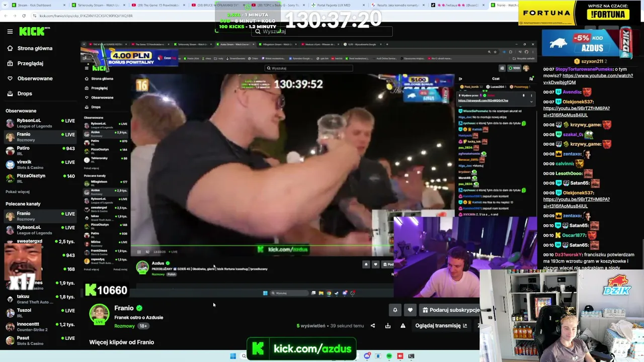
Task: Click Oglądaj transmisję button
Action: tap(441, 326)
